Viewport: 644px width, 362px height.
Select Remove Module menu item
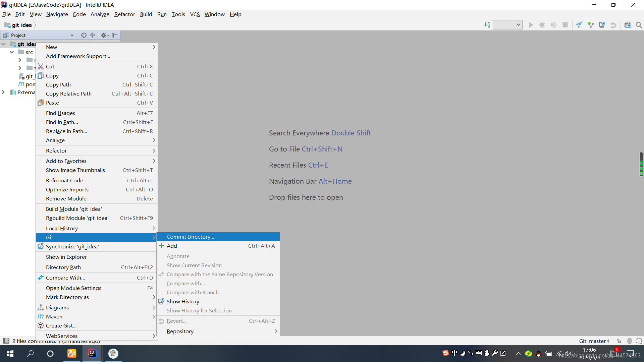coord(97,198)
